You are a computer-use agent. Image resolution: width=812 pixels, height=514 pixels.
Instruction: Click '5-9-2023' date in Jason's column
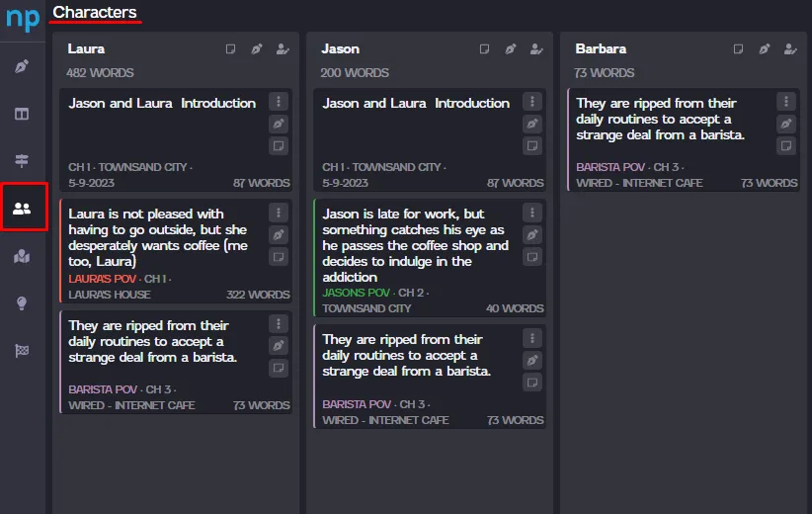pos(345,184)
